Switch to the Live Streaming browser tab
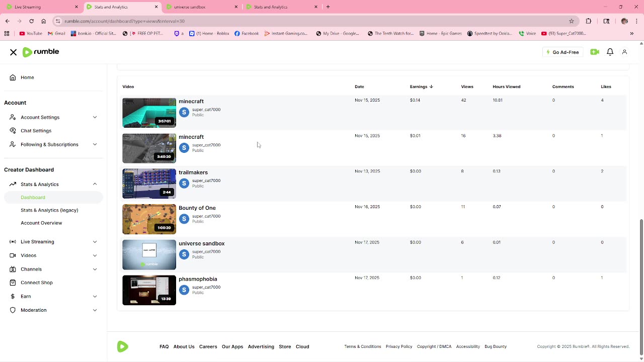The image size is (644, 362). pos(41,7)
